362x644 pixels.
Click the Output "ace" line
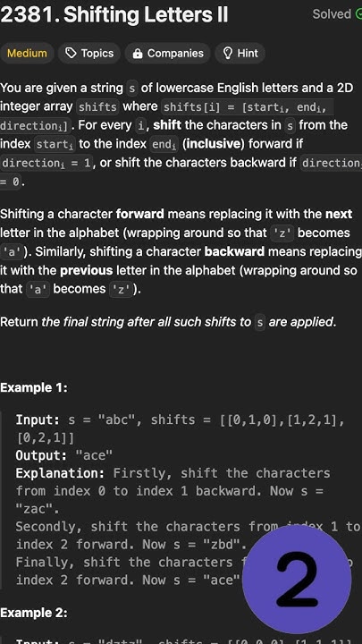(64, 455)
